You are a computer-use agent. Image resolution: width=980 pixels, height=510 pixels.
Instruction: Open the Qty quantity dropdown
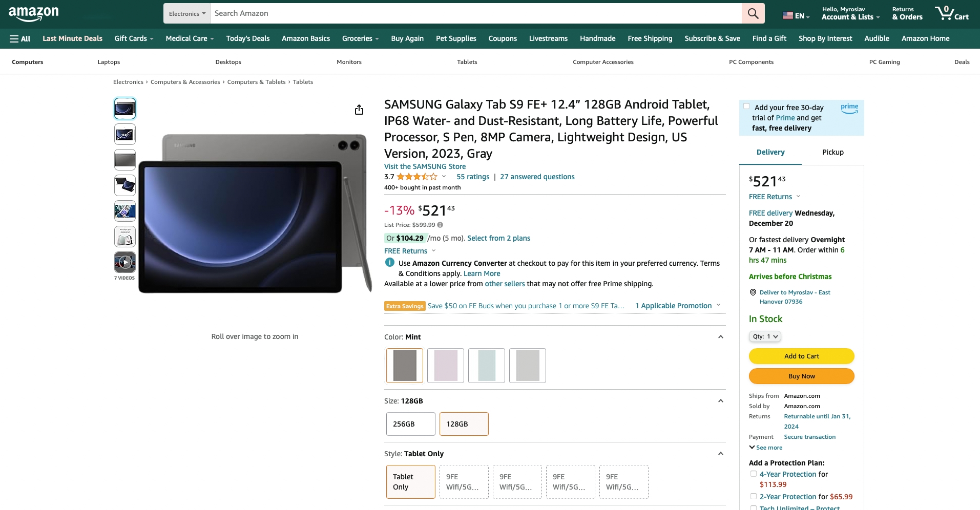[x=765, y=336]
